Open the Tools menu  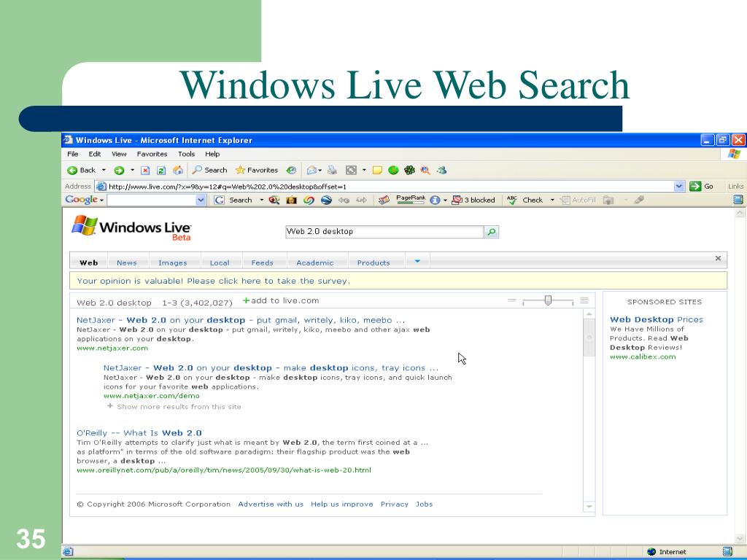(186, 154)
